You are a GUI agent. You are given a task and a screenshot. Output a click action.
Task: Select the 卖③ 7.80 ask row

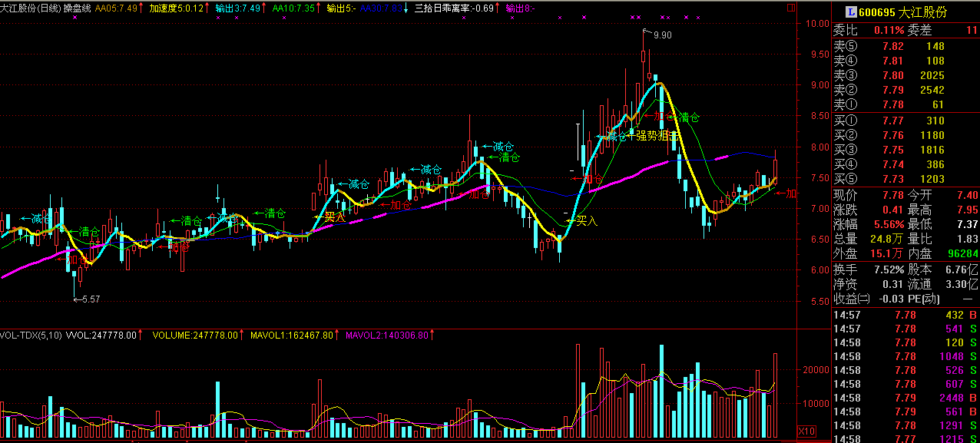[x=906, y=75]
